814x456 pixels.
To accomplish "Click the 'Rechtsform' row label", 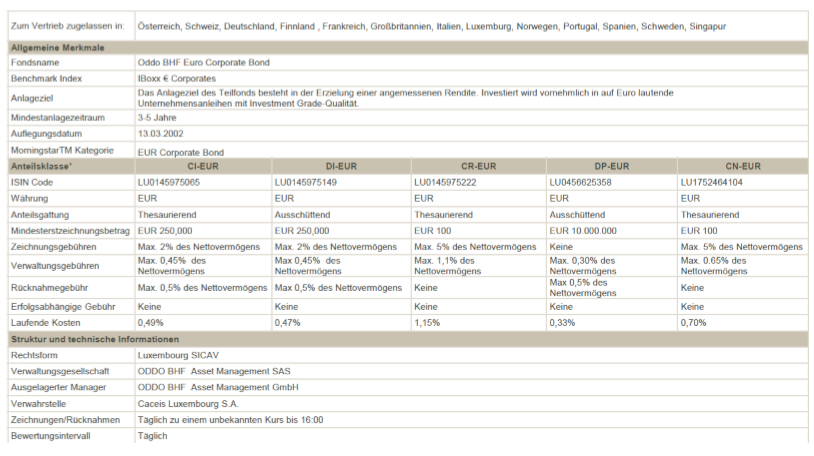I will coord(34,355).
